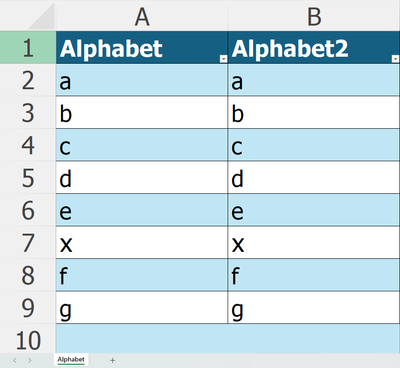Select cell A8 containing f
This screenshot has height=368, width=400.
pyautogui.click(x=142, y=275)
